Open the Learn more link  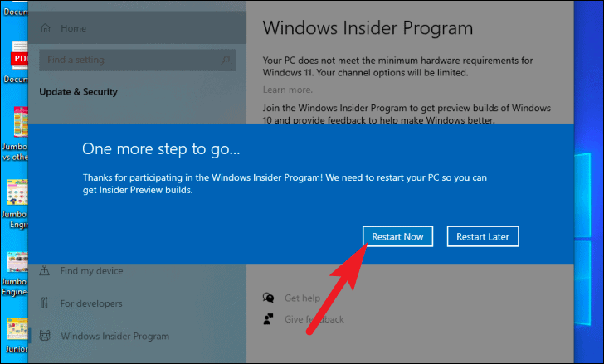click(288, 90)
